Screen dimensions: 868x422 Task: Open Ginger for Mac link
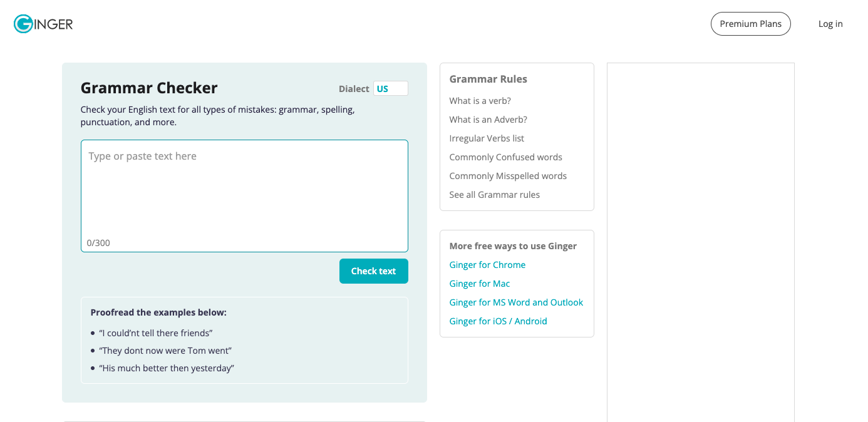pos(479,283)
